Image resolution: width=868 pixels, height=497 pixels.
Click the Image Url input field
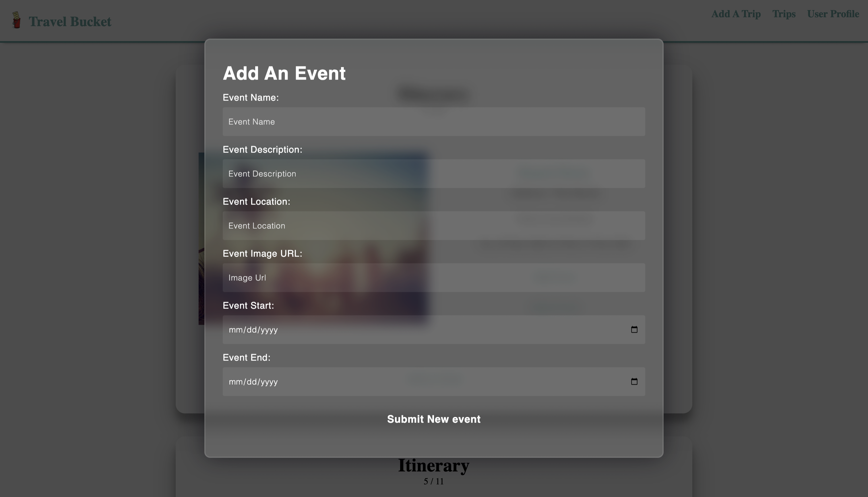click(x=434, y=278)
